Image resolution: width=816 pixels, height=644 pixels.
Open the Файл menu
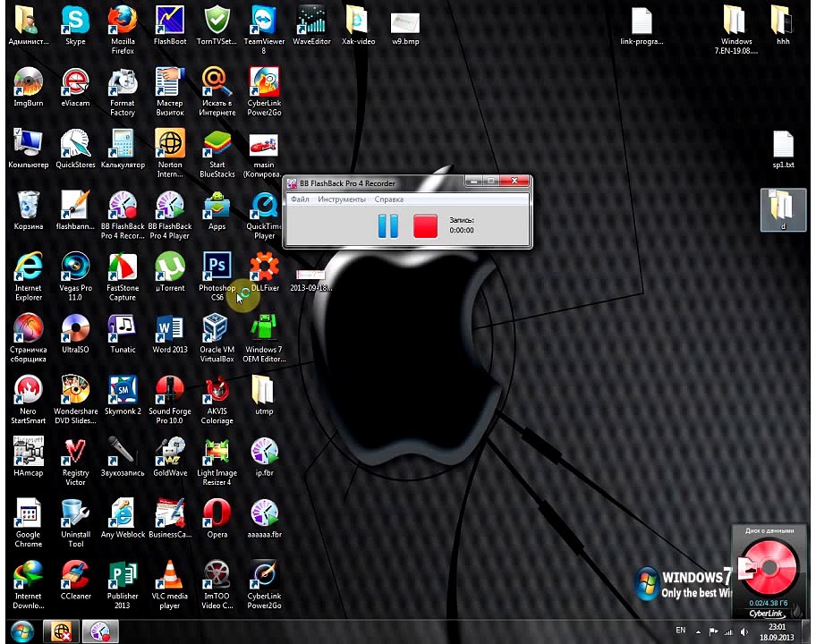coord(300,199)
